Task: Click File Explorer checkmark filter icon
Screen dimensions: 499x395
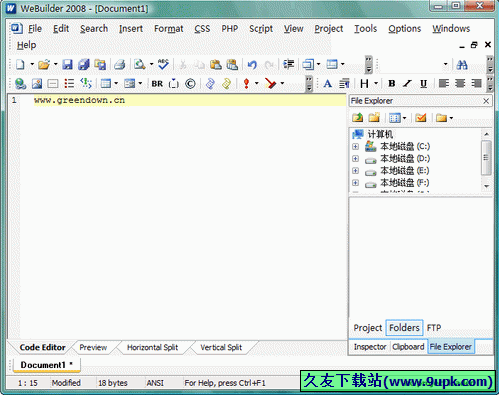Action: pos(421,118)
